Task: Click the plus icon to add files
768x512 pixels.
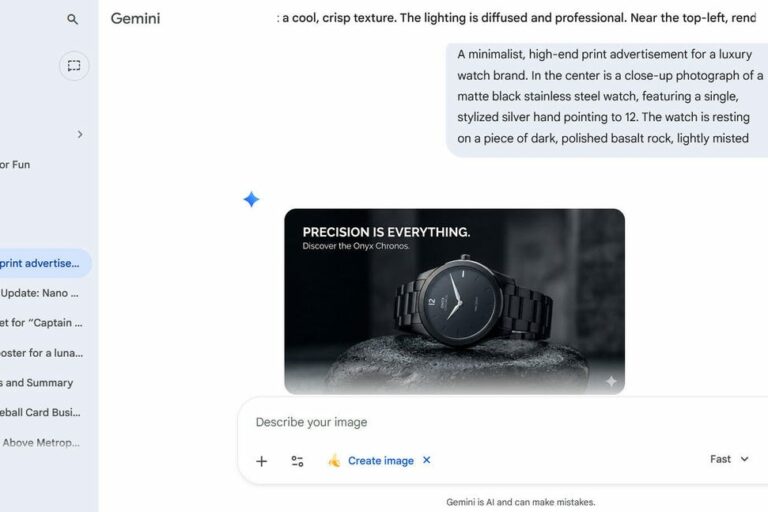Action: tap(262, 461)
